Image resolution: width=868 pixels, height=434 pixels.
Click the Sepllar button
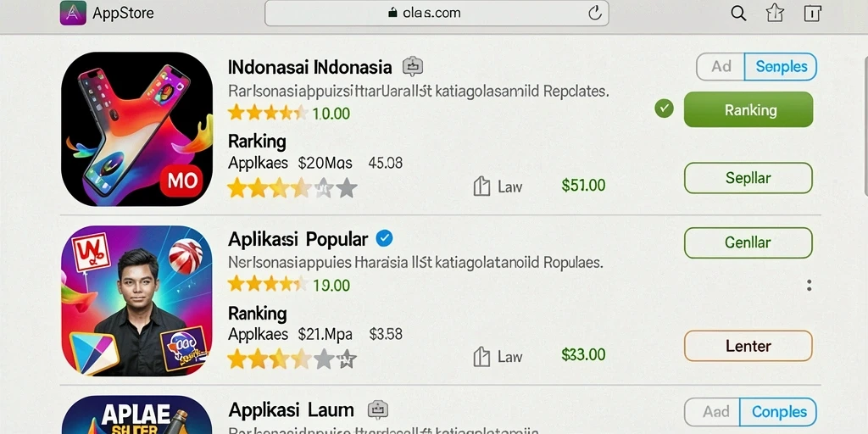pyautogui.click(x=748, y=178)
